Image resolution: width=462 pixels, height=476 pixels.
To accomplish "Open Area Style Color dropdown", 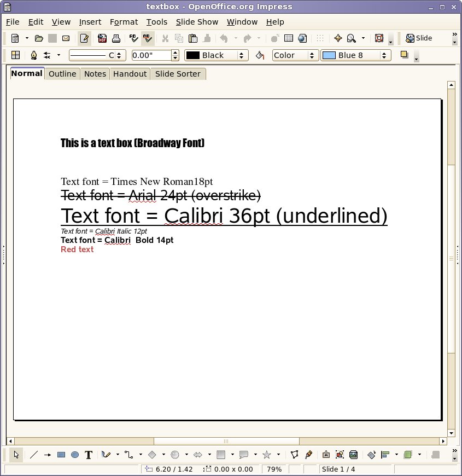I will [295, 55].
